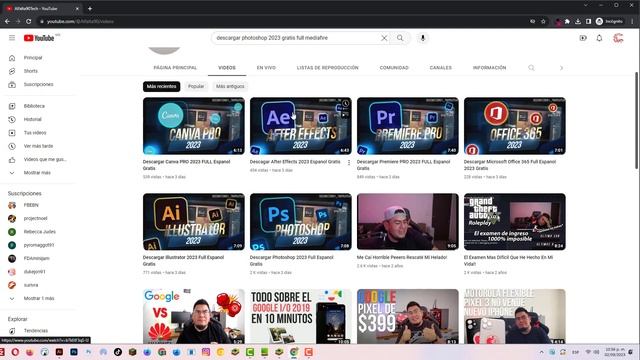Search within channel using tab magnifier

[531, 68]
